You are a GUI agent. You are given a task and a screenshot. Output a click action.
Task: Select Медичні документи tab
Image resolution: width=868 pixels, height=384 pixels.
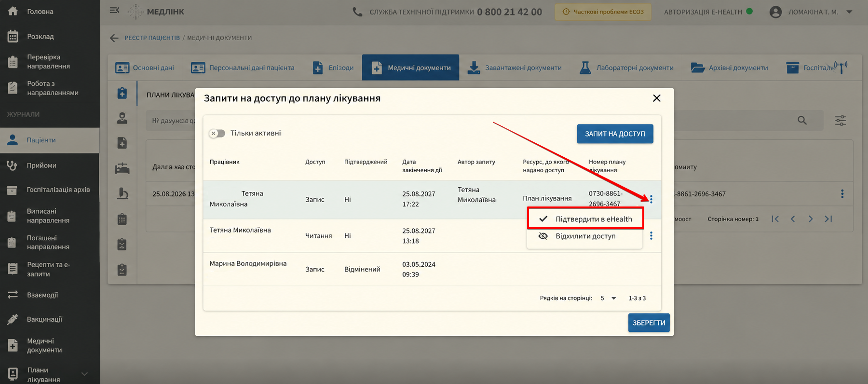point(410,68)
